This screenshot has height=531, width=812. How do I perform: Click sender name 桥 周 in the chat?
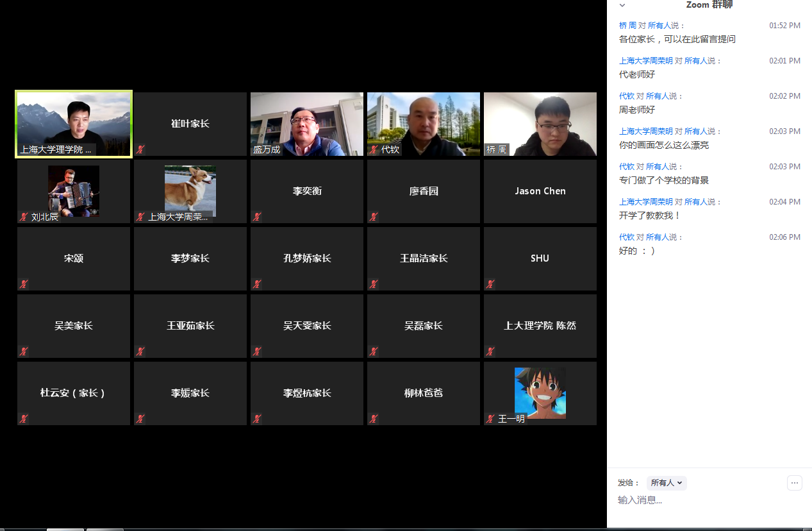tap(627, 26)
